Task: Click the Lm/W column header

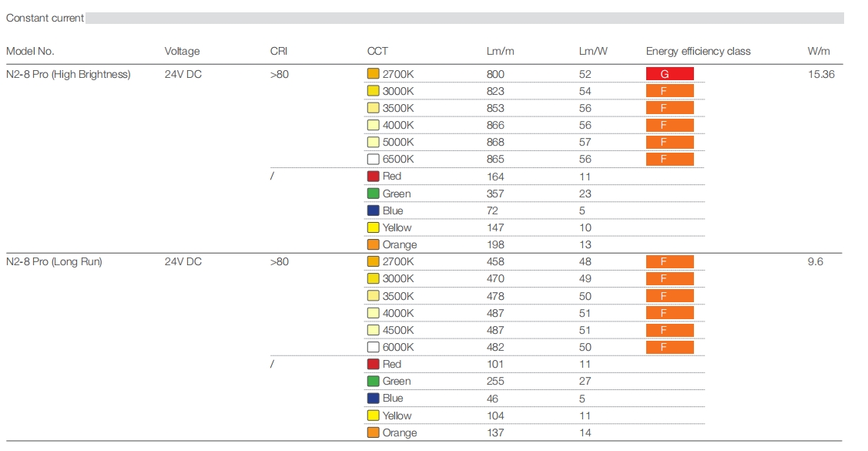Action: tap(593, 52)
